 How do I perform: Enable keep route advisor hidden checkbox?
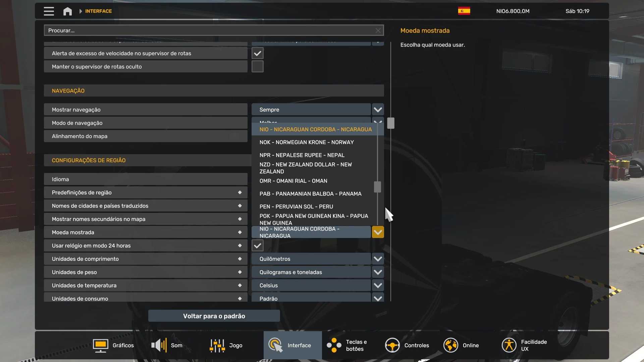[x=257, y=67]
